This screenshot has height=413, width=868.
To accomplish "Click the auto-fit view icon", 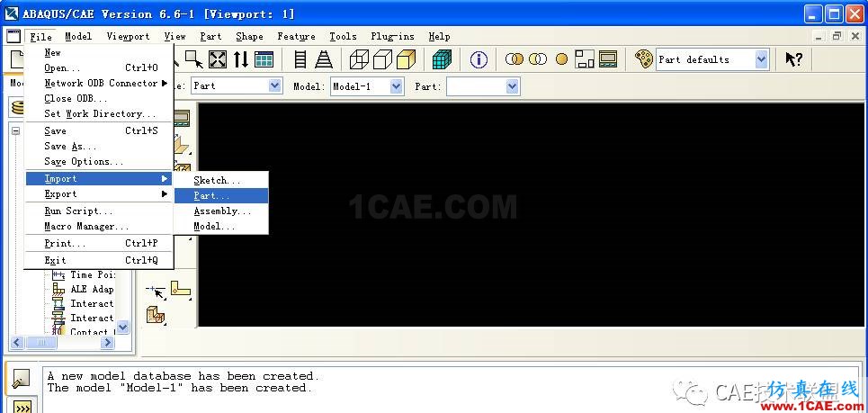I will 218,59.
